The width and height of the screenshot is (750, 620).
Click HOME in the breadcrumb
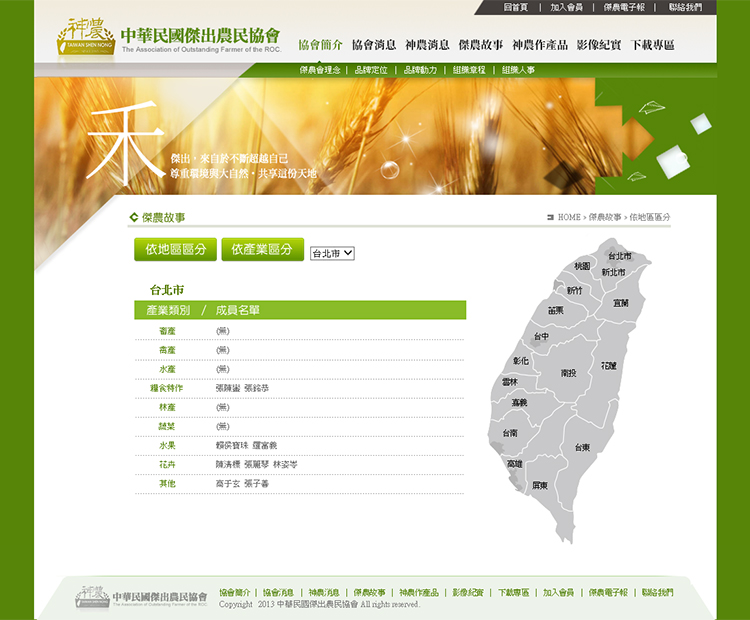[x=569, y=217]
